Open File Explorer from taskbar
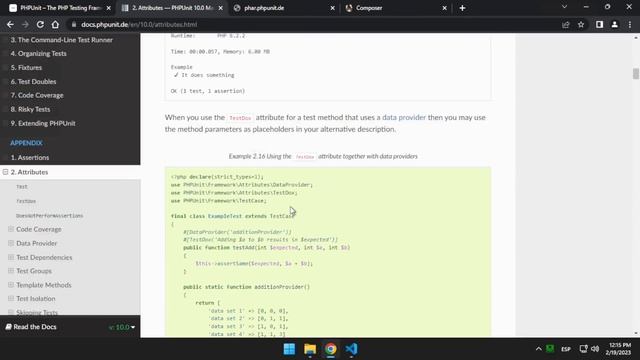640x360 pixels. 310,349
